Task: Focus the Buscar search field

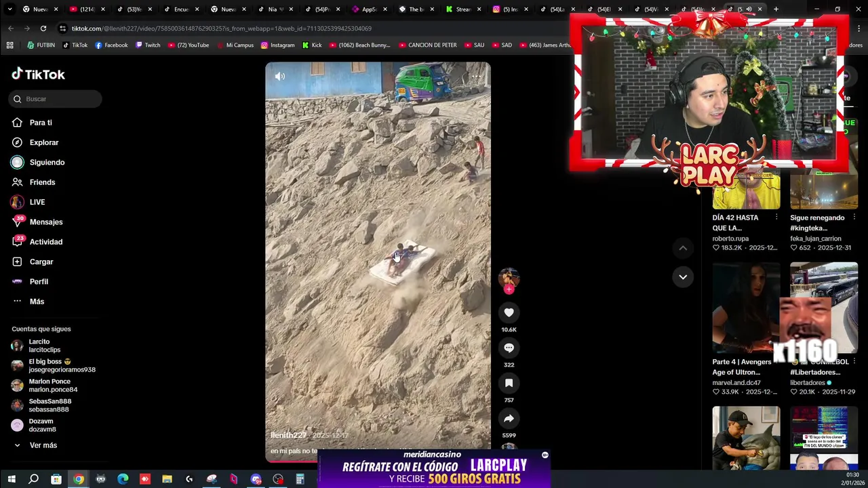Action: tap(56, 99)
